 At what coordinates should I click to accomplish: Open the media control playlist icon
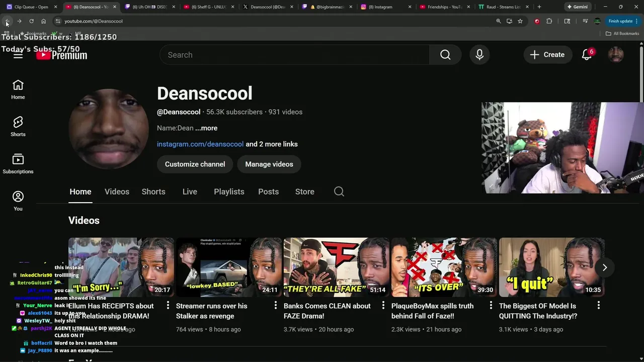pyautogui.click(x=585, y=21)
